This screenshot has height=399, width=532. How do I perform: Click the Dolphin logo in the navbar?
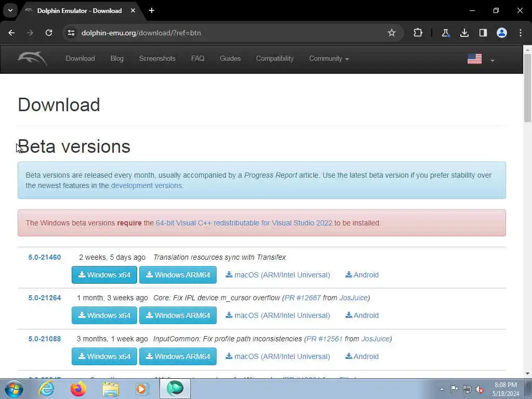pyautogui.click(x=33, y=59)
